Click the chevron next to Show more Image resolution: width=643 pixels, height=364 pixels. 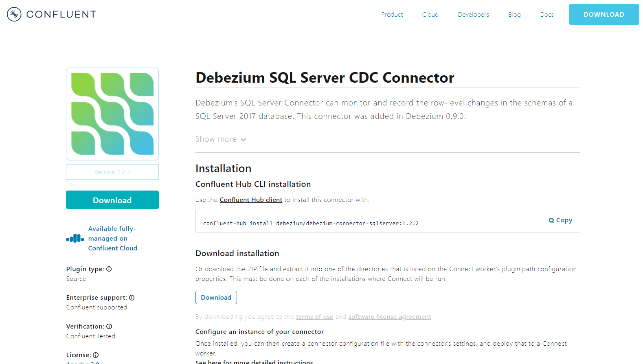coord(244,140)
